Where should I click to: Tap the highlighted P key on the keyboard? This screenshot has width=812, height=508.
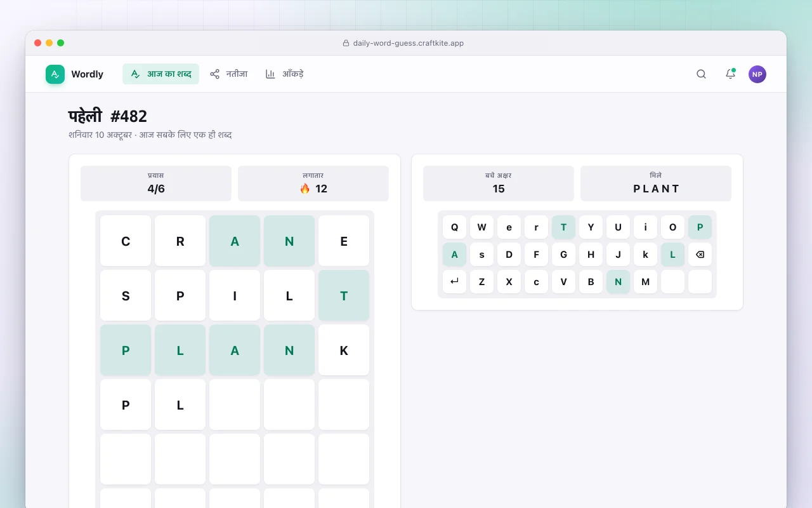(700, 227)
